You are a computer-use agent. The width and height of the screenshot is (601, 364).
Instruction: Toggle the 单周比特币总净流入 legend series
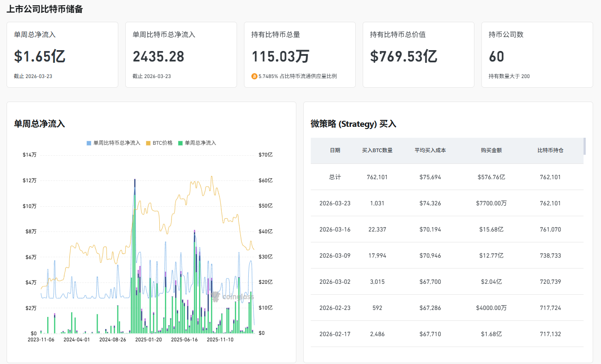tap(113, 143)
